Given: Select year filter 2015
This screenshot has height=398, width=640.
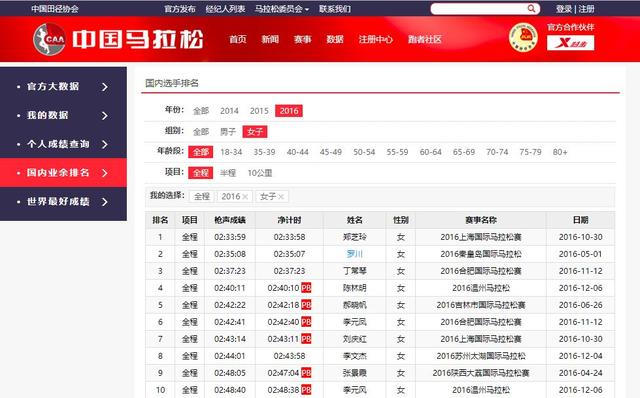Looking at the screenshot, I should point(259,111).
